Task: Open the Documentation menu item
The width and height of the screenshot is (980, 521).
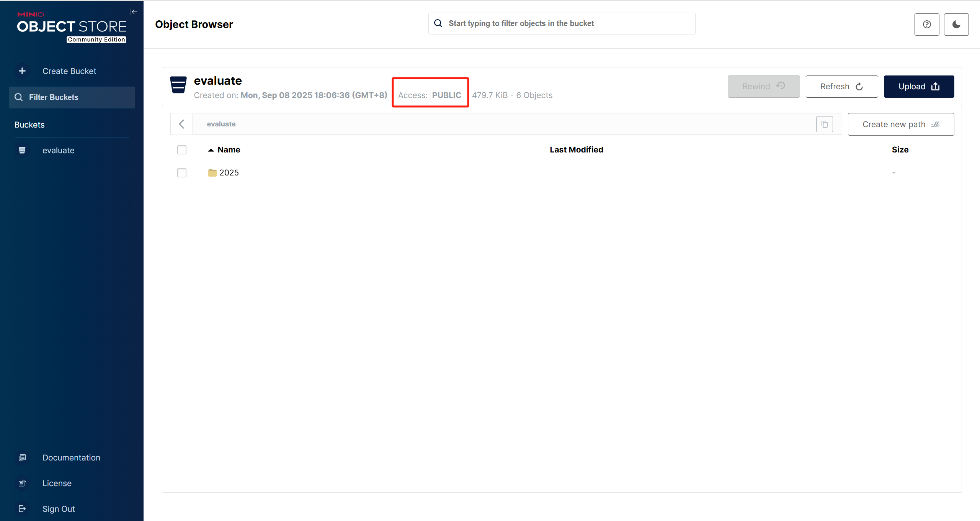Action: click(x=71, y=457)
